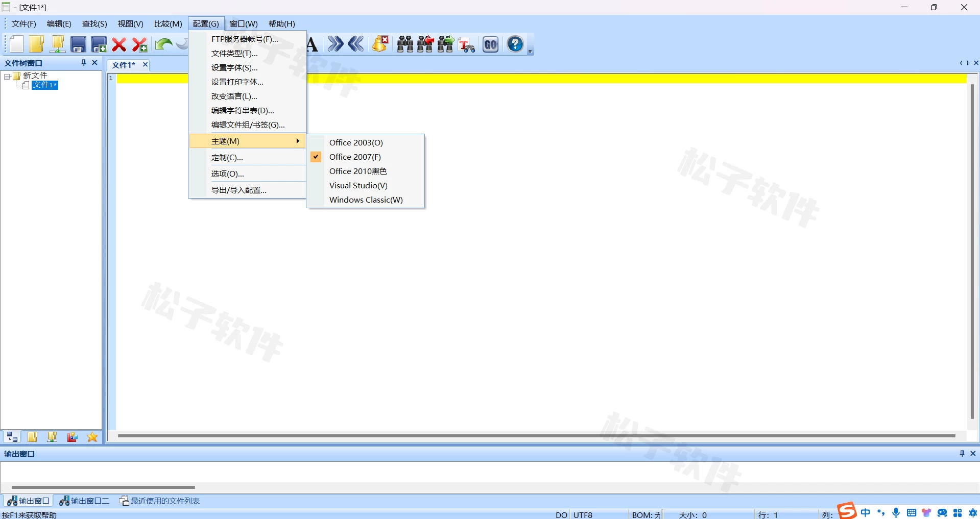Viewport: 980px width, 519px height.
Task: Unindent using the double left chevron icon
Action: click(356, 44)
